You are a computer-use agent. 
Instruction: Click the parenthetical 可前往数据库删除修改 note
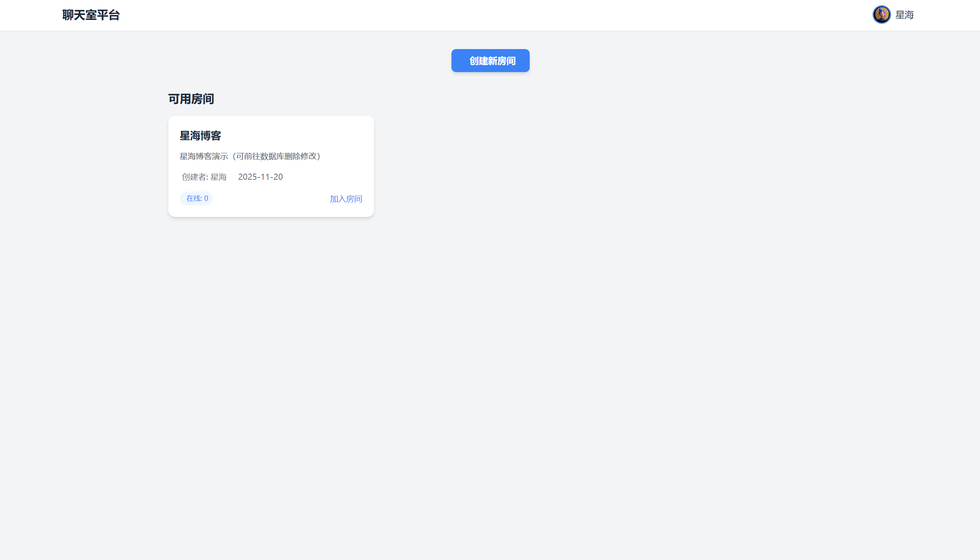(277, 156)
